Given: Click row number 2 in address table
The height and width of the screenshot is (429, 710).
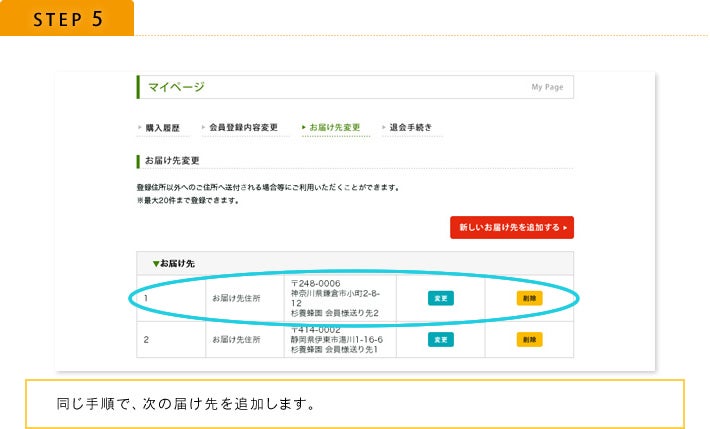Looking at the screenshot, I should tap(146, 340).
